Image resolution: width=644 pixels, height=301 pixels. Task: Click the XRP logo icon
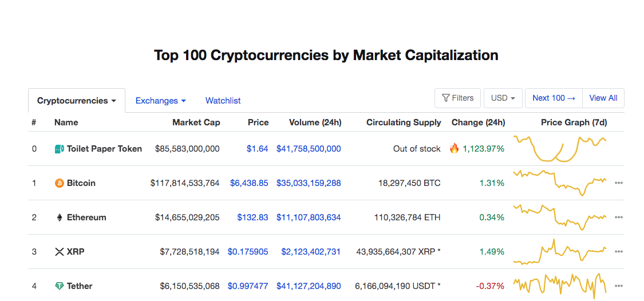[x=59, y=252]
